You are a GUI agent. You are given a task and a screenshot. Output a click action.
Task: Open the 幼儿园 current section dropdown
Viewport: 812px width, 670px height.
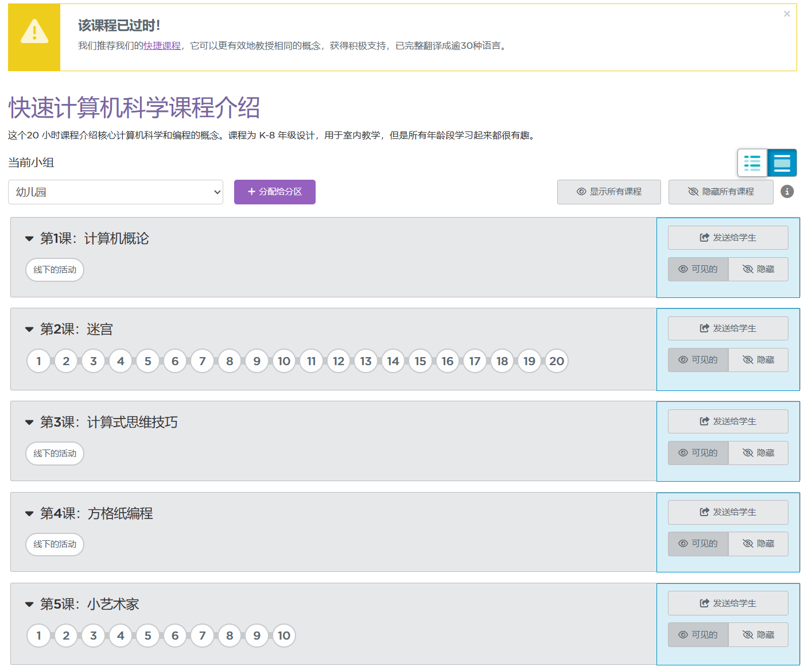coord(115,192)
